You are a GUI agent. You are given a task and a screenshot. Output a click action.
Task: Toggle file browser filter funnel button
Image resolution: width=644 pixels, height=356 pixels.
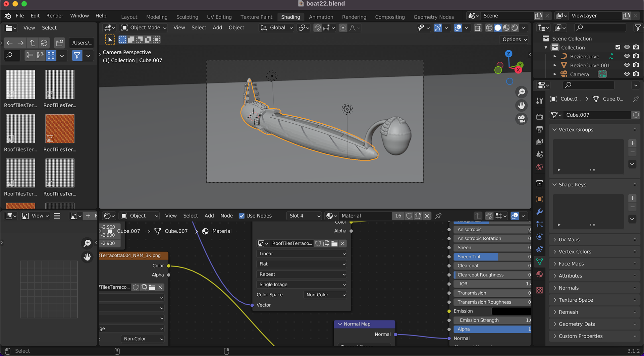pyautogui.click(x=77, y=55)
